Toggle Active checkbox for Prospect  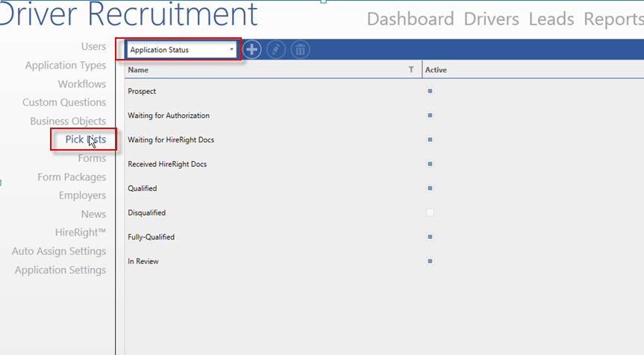tap(430, 91)
